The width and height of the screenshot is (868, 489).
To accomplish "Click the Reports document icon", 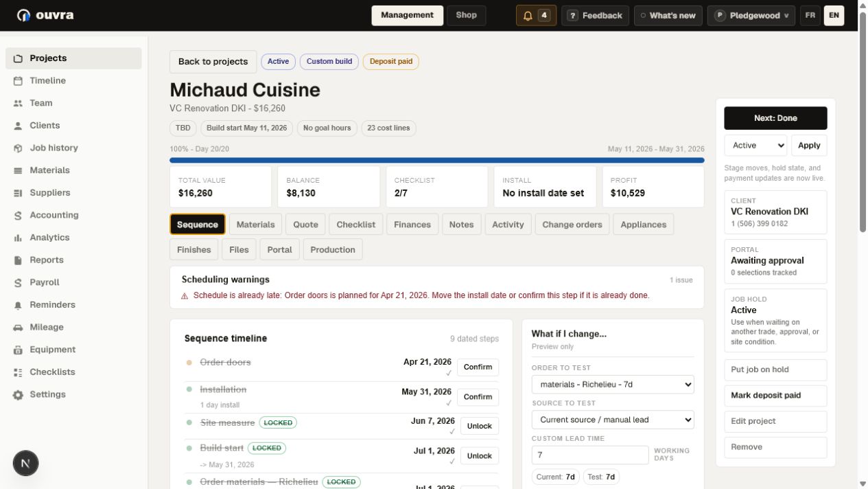I will (x=18, y=260).
